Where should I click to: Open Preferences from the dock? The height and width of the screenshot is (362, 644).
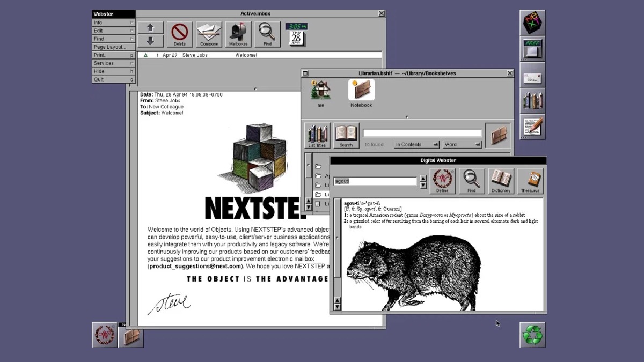point(533,49)
